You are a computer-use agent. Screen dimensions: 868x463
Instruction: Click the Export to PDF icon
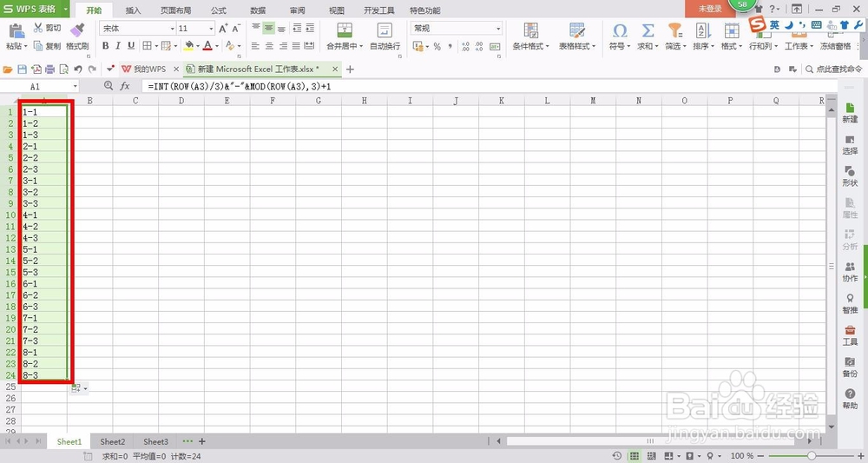(36, 69)
